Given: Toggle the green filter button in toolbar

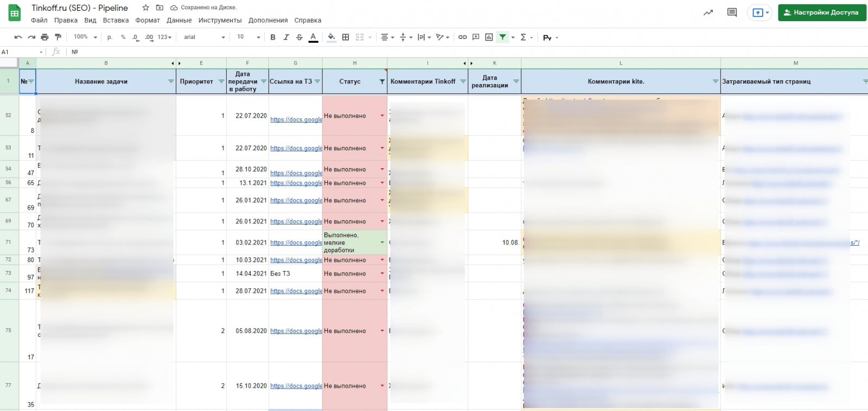Looking at the screenshot, I should (503, 37).
